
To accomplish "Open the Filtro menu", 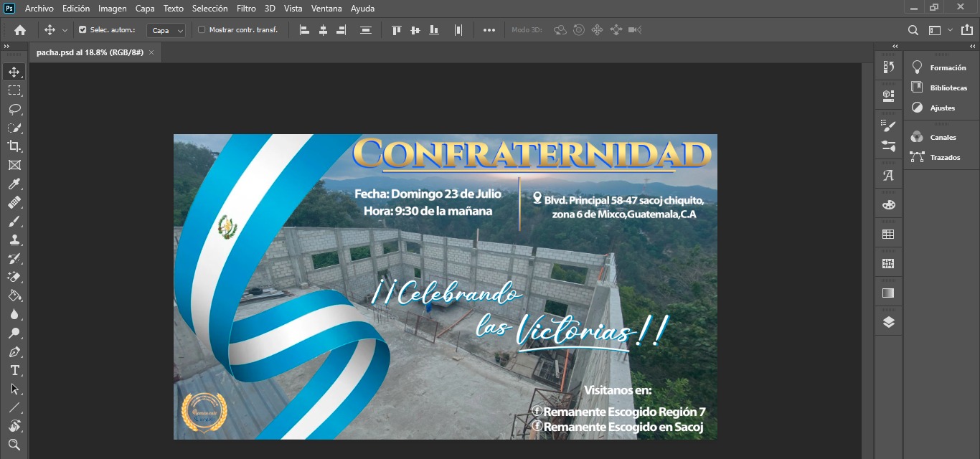I will point(246,9).
